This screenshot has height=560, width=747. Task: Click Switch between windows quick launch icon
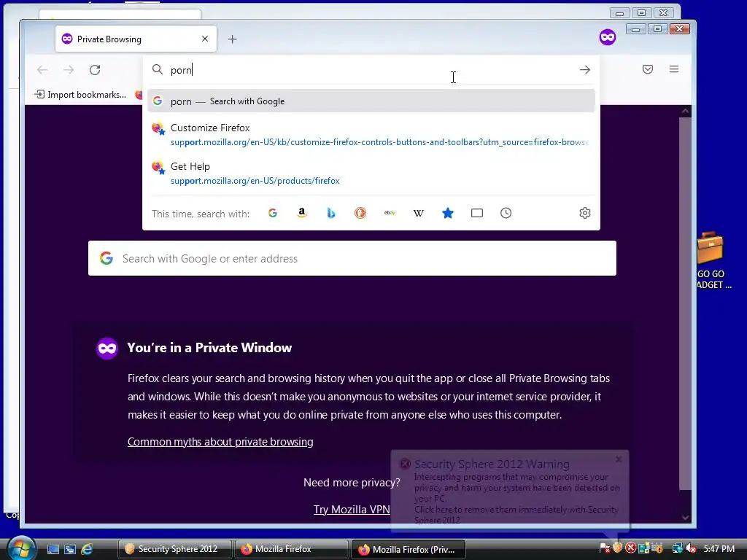(x=70, y=549)
